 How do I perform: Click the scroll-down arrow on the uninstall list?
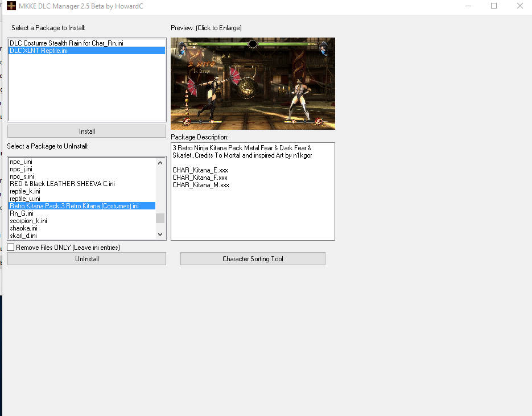tap(160, 234)
